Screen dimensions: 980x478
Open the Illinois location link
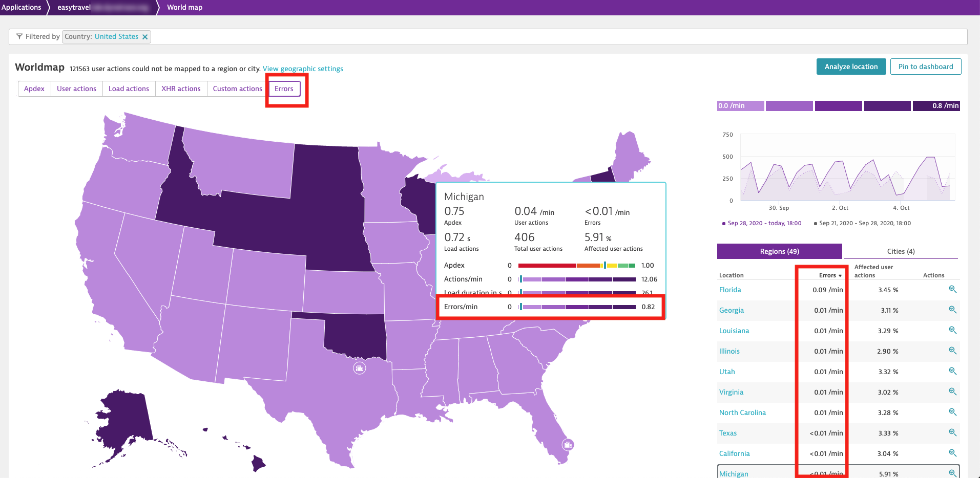click(729, 351)
